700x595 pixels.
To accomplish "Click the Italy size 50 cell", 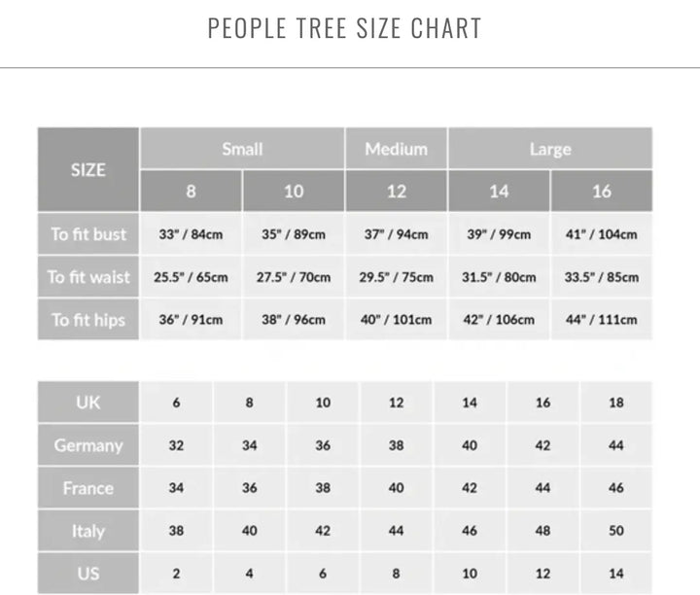I will 615,531.
